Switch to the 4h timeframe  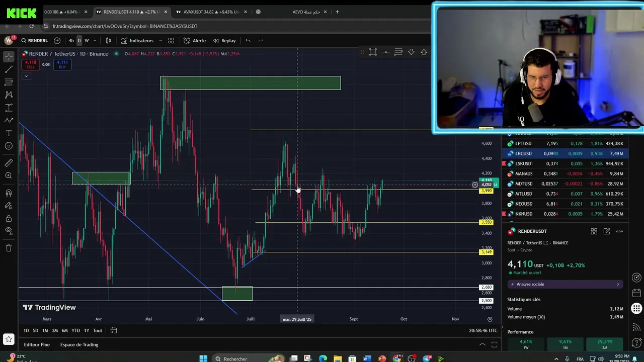click(71, 41)
